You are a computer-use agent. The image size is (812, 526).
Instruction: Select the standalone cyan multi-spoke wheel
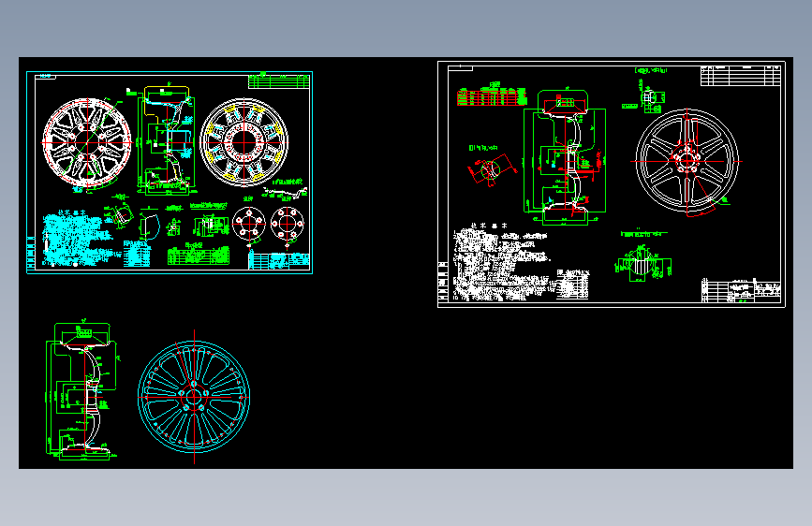point(194,397)
